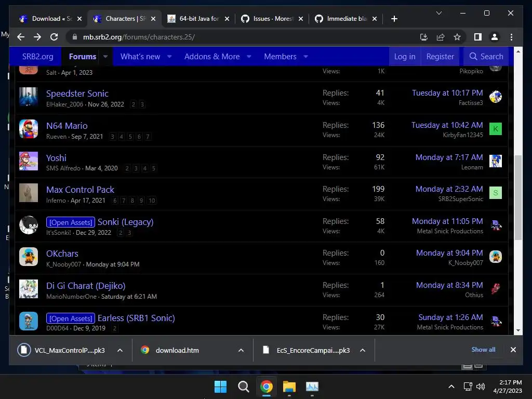Share this page via share icon
This screenshot has width=532, height=399.
[441, 37]
